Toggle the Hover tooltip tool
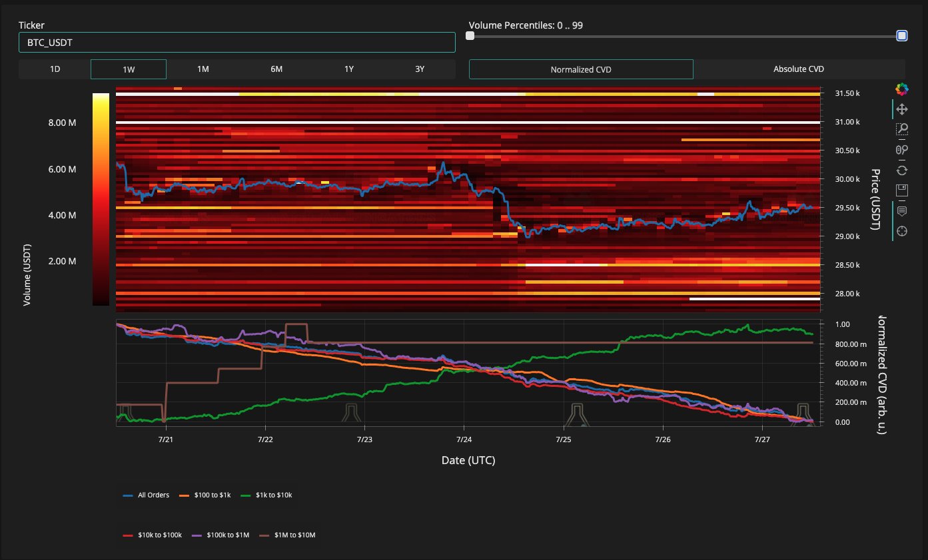Screen dimensions: 928x560 (x=902, y=211)
